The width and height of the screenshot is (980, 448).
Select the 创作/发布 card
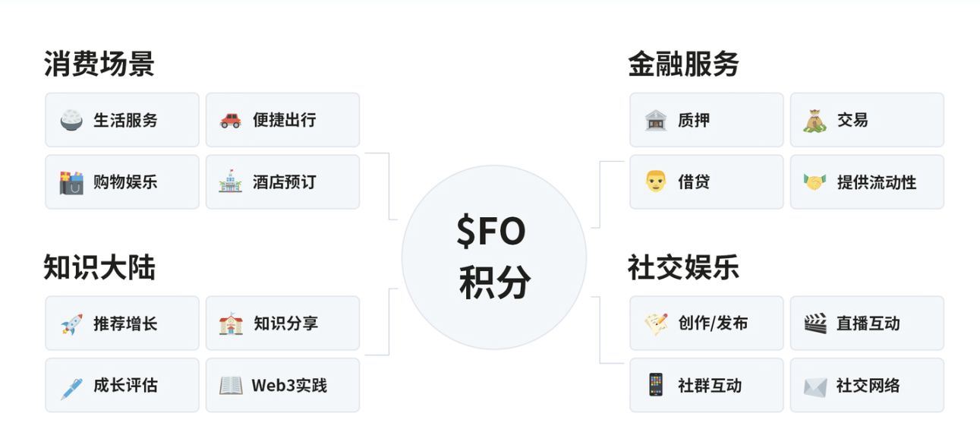(x=706, y=323)
